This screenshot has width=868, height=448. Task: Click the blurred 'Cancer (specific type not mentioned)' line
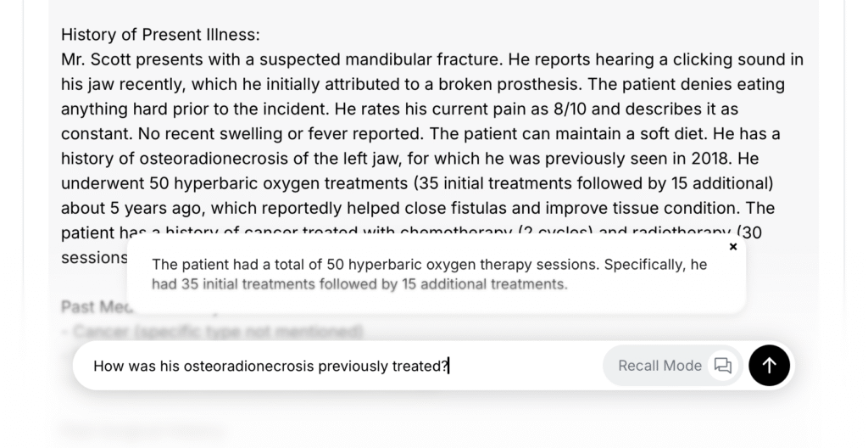click(217, 331)
